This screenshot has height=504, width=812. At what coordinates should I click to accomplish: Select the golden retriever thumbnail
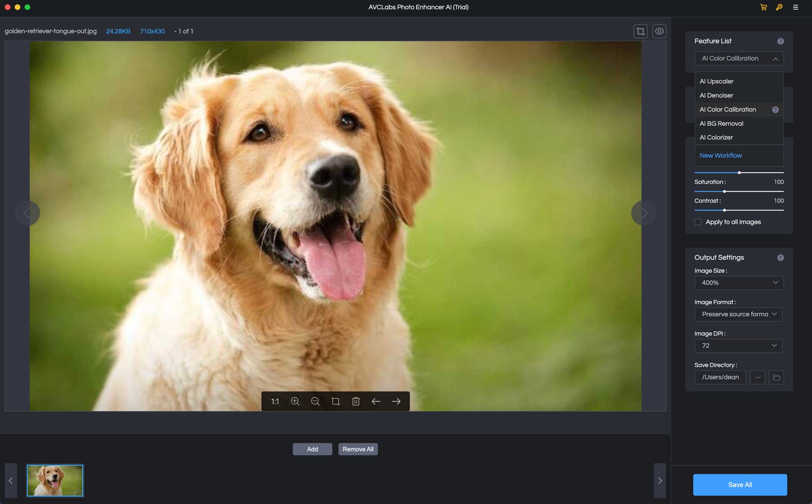point(55,480)
